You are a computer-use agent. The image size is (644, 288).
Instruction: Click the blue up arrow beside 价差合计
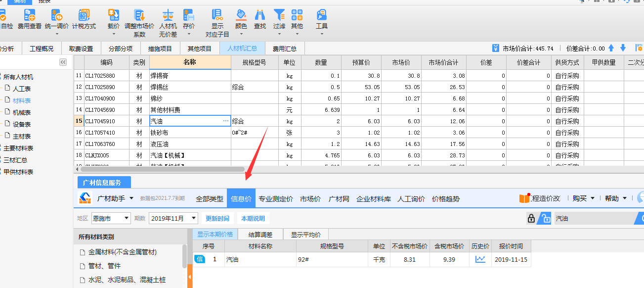(611, 48)
